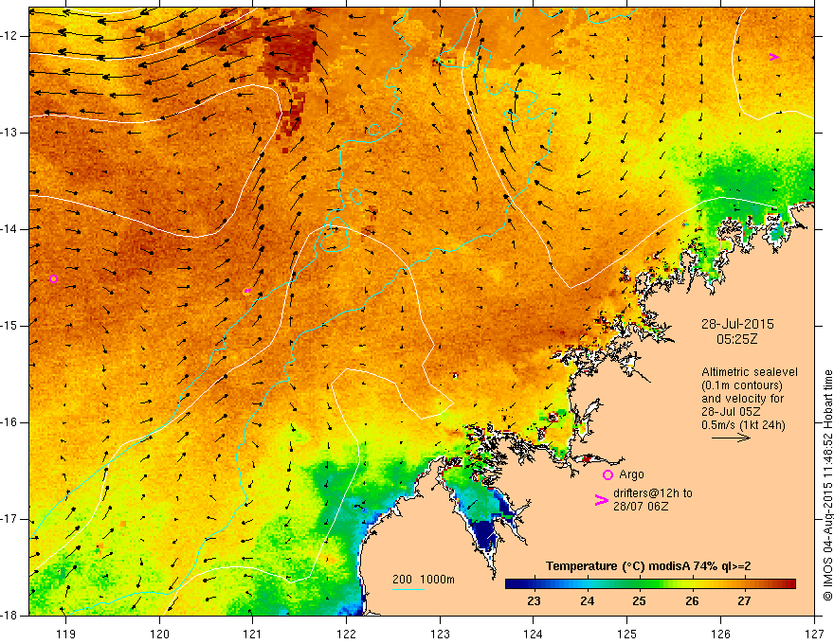
Task: Click the dark blue end of the temperature colorbar
Action: pos(512,583)
